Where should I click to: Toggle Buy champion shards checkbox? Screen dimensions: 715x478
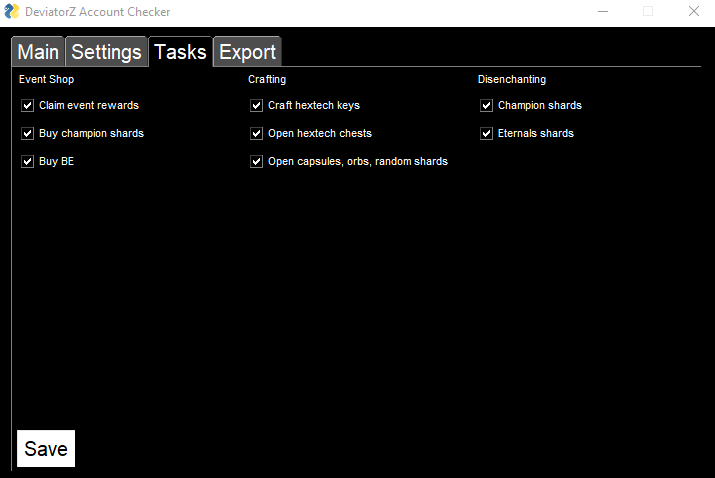27,133
